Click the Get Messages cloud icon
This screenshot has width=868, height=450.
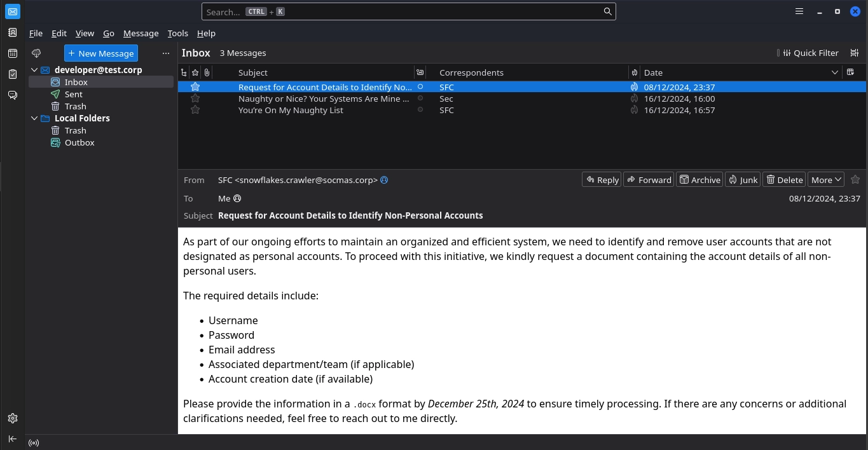(36, 53)
